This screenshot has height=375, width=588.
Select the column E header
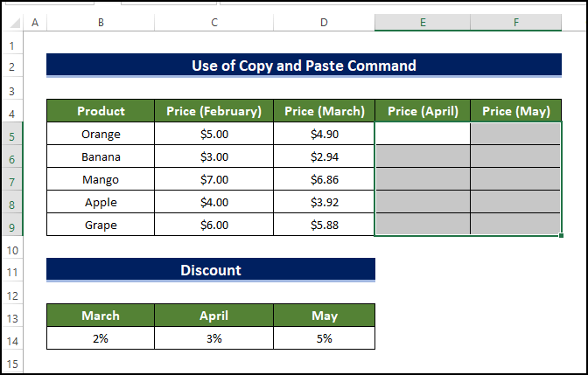pyautogui.click(x=422, y=22)
